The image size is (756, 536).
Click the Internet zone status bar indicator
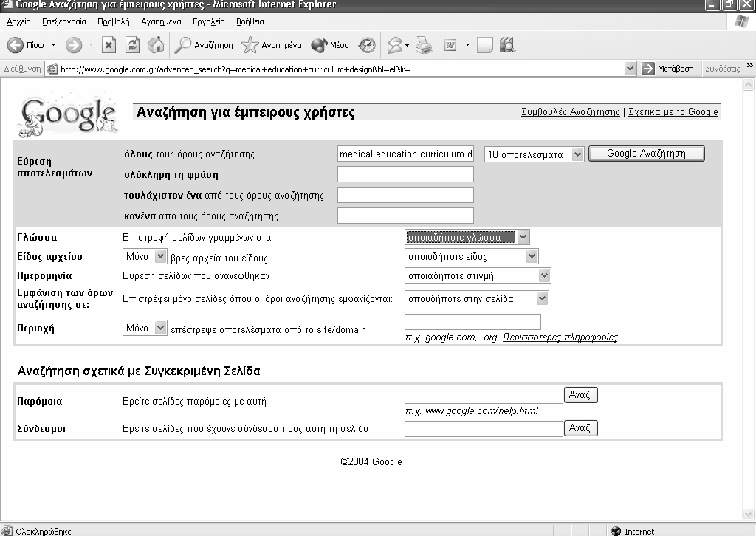(633, 531)
